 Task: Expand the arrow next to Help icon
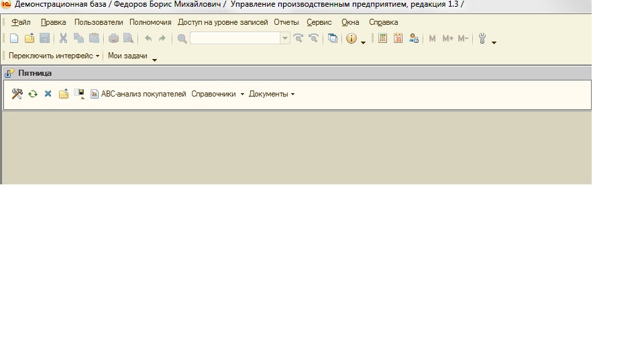coord(363,43)
